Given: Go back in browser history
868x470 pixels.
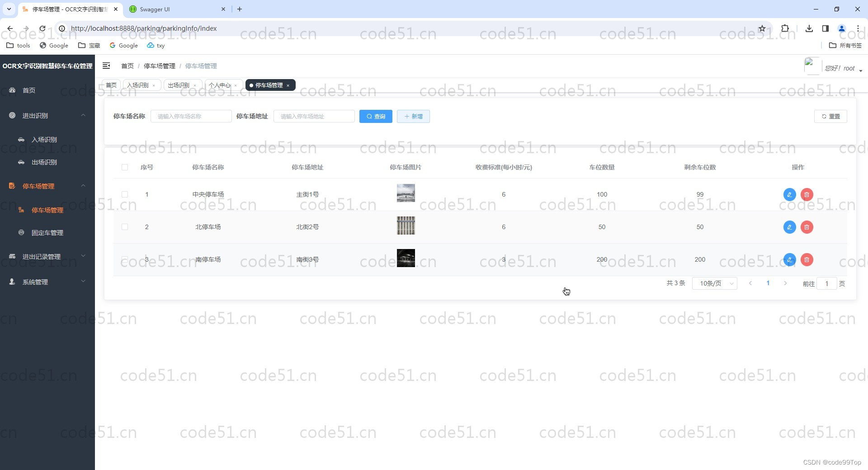Looking at the screenshot, I should tap(10, 28).
